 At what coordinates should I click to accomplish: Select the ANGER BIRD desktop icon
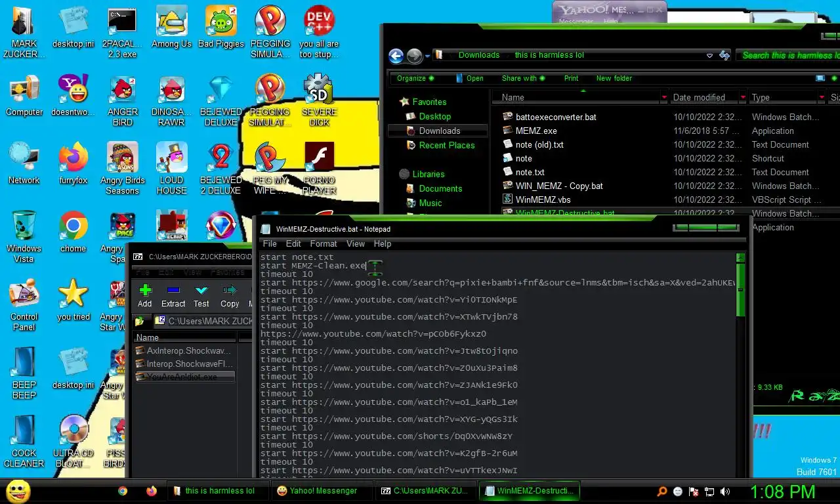(x=122, y=100)
